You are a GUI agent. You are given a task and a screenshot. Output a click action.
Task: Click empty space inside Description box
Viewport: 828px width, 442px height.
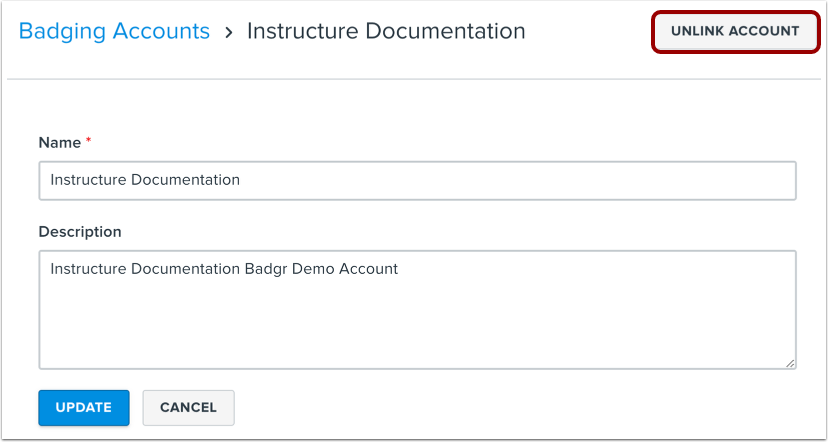coord(417,325)
